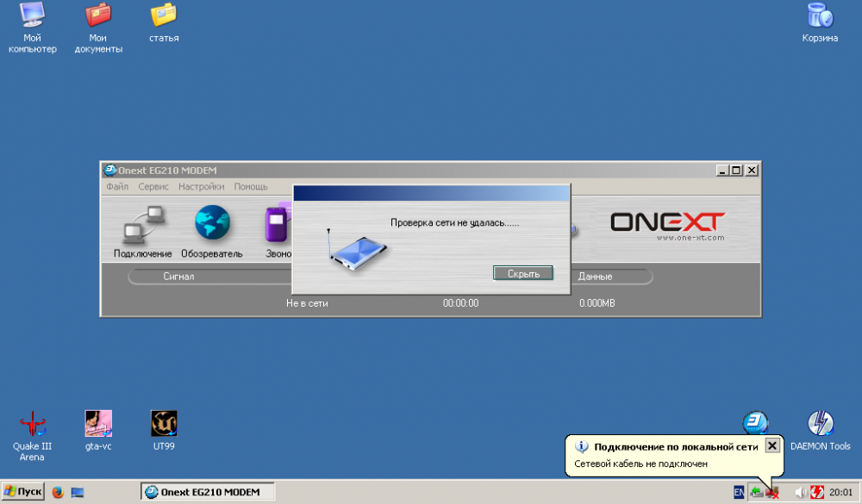
Task: Click the modem card image in dialog
Action: pos(356,250)
